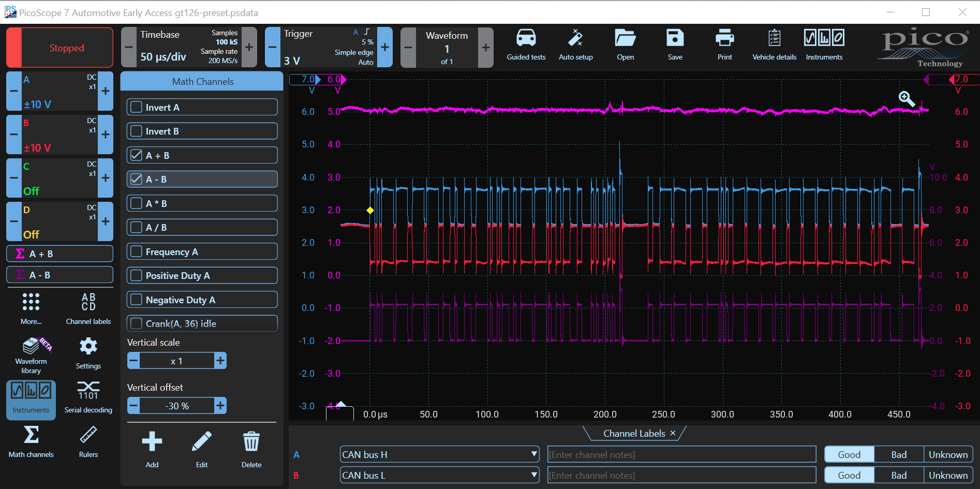Increase timebase with plus button

pos(249,47)
